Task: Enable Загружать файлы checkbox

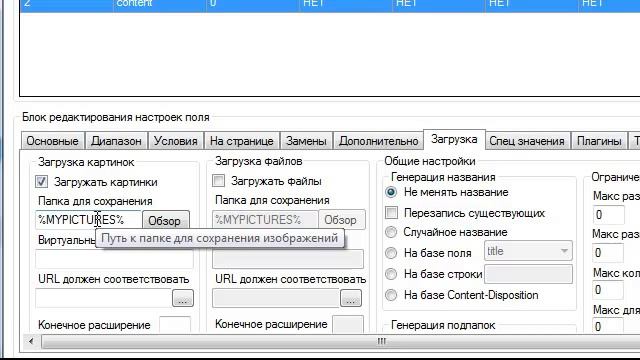Action: coord(218,181)
